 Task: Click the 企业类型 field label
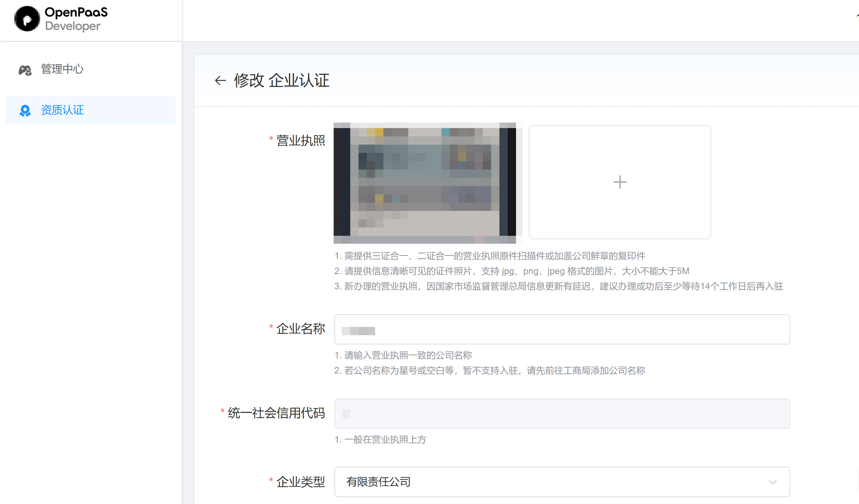pyautogui.click(x=301, y=482)
